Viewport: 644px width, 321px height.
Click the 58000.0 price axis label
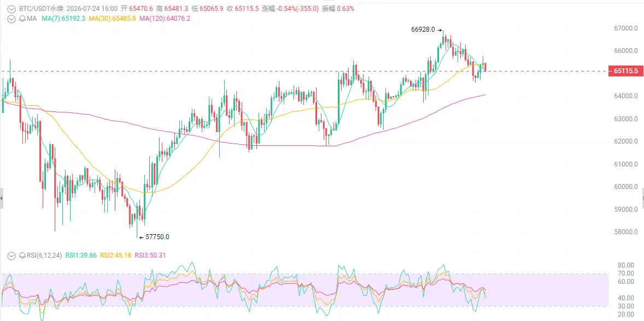coord(626,232)
